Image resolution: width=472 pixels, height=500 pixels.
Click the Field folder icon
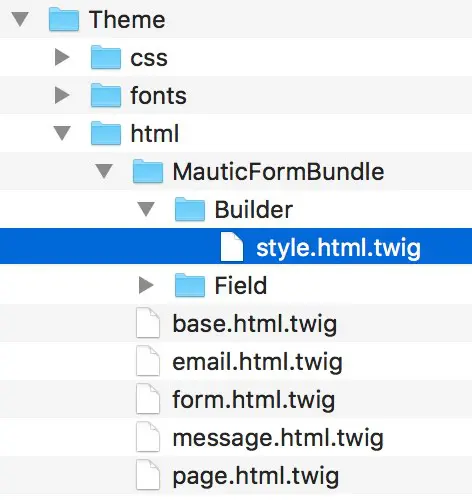coord(190,285)
